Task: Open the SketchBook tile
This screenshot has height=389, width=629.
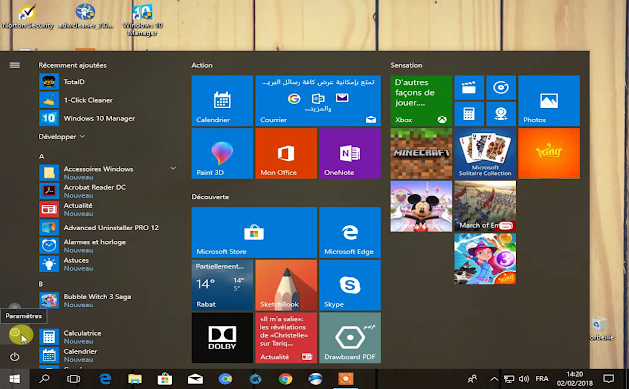Action: pos(286,285)
